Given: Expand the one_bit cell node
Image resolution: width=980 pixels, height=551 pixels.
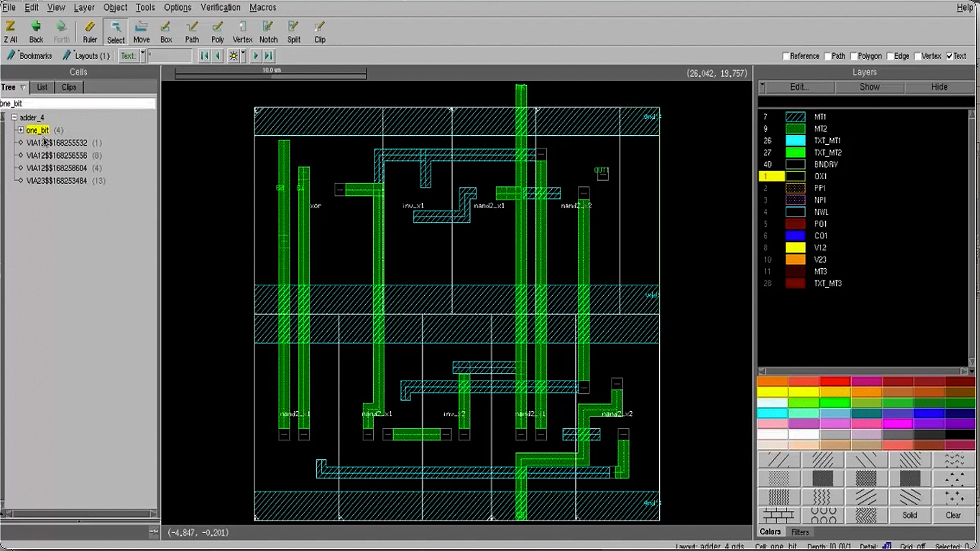Looking at the screenshot, I should click(21, 130).
